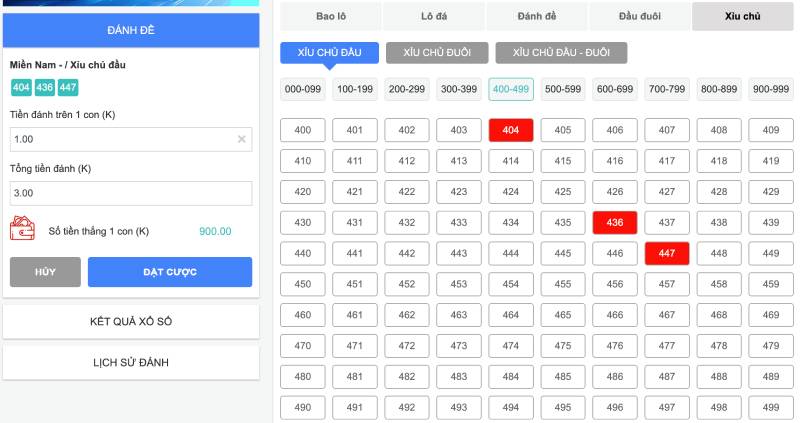
Task: Click the HỦY cancel button
Action: (x=45, y=272)
